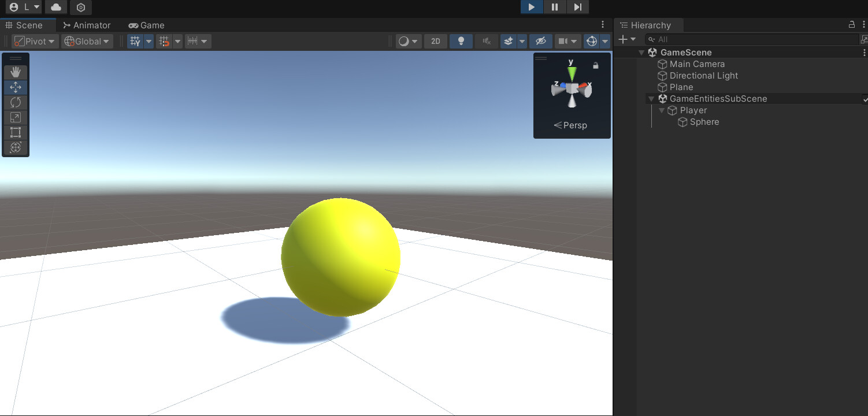Click the scene visibility eye icon

tap(540, 41)
